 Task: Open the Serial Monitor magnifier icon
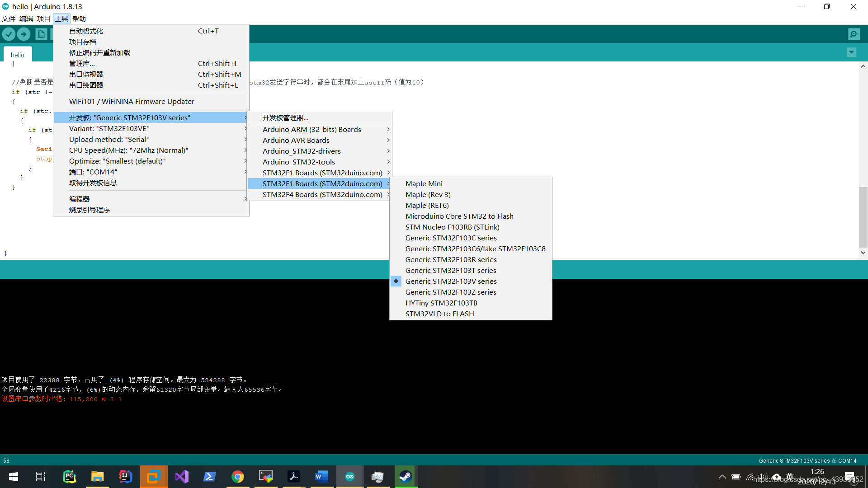click(x=854, y=34)
